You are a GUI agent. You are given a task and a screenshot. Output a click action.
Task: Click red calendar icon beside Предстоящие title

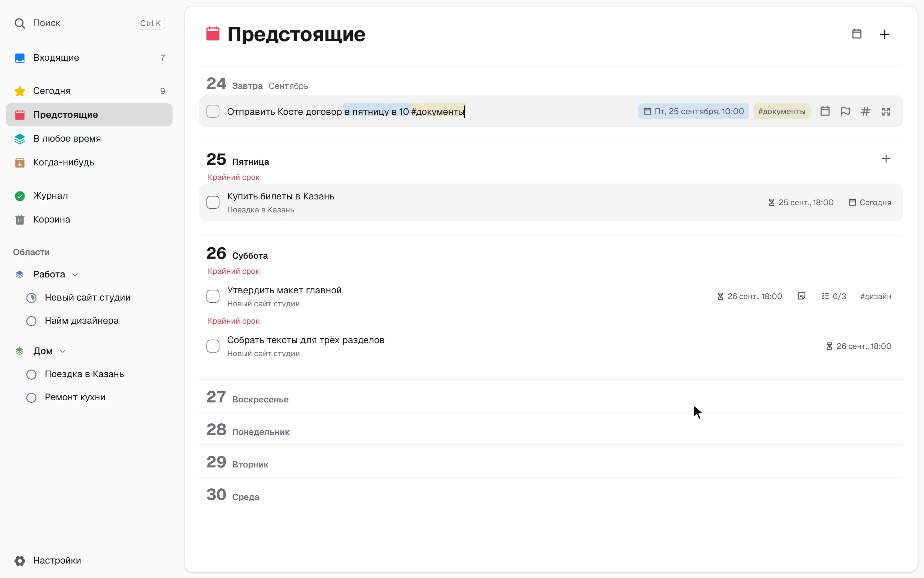[213, 34]
